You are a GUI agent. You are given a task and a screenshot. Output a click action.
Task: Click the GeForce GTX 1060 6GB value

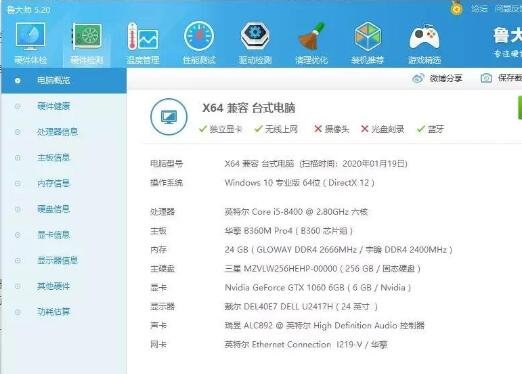pos(318,288)
